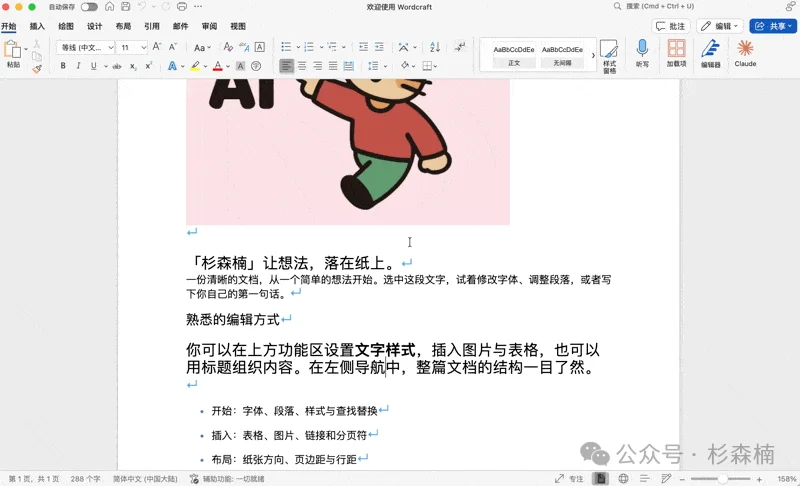Apply the red font color
This screenshot has height=486, width=800.
(x=218, y=66)
